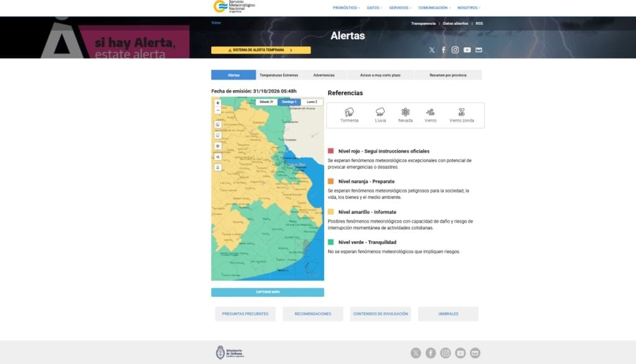The height and width of the screenshot is (364, 636).
Task: Toggle the zonda wind layer icon on the map
Action: click(x=218, y=167)
